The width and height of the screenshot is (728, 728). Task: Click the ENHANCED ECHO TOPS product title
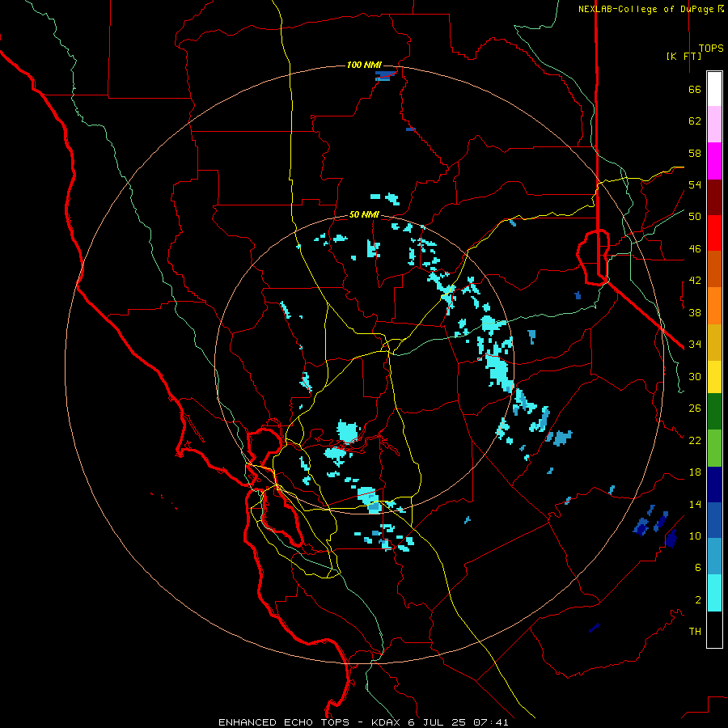(x=284, y=722)
